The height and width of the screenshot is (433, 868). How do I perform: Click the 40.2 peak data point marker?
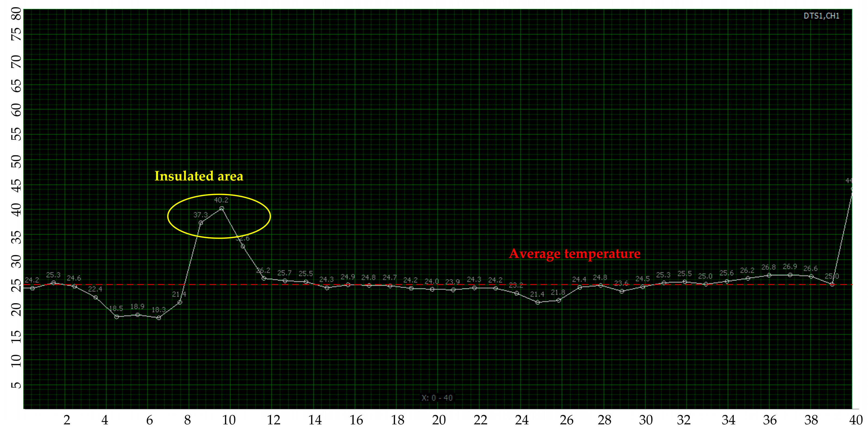(222, 208)
